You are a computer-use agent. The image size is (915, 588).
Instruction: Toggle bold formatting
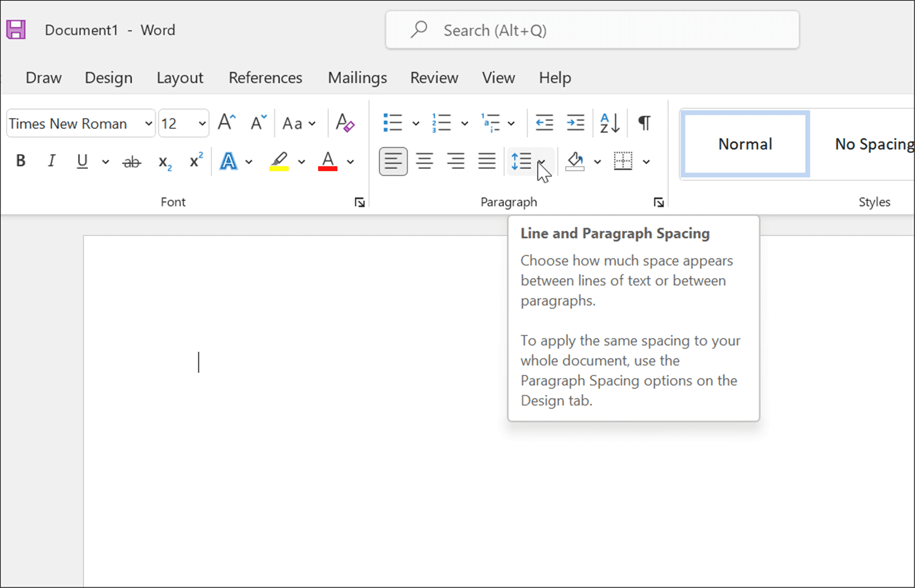coord(20,161)
